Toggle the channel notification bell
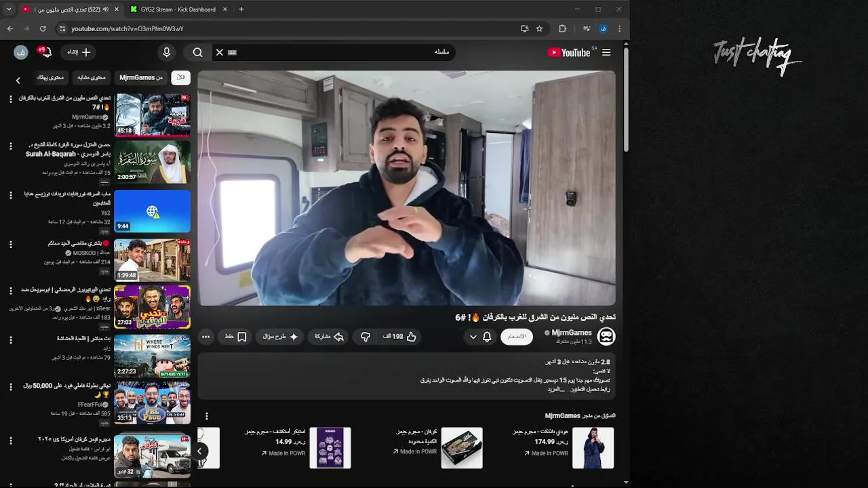This screenshot has width=868, height=488. (x=487, y=336)
